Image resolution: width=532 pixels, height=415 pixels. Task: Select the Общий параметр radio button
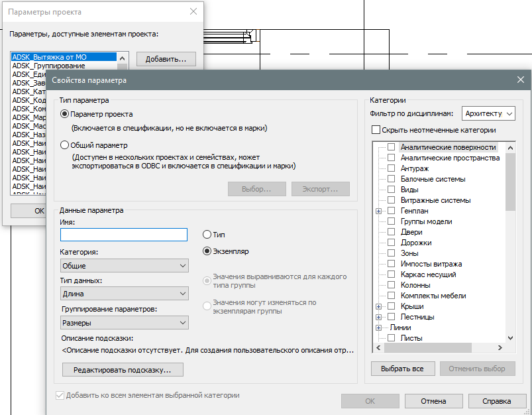pos(65,145)
